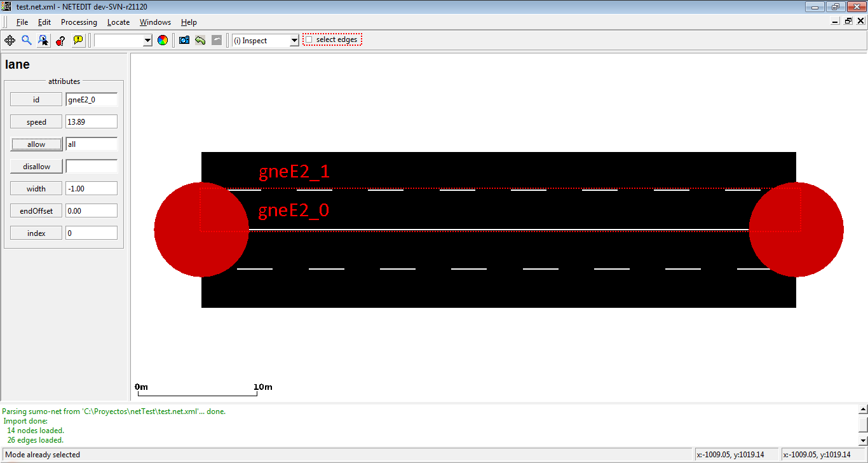Click the message log scroll up arrow
Screen dimensions: 868x463
tap(862, 410)
